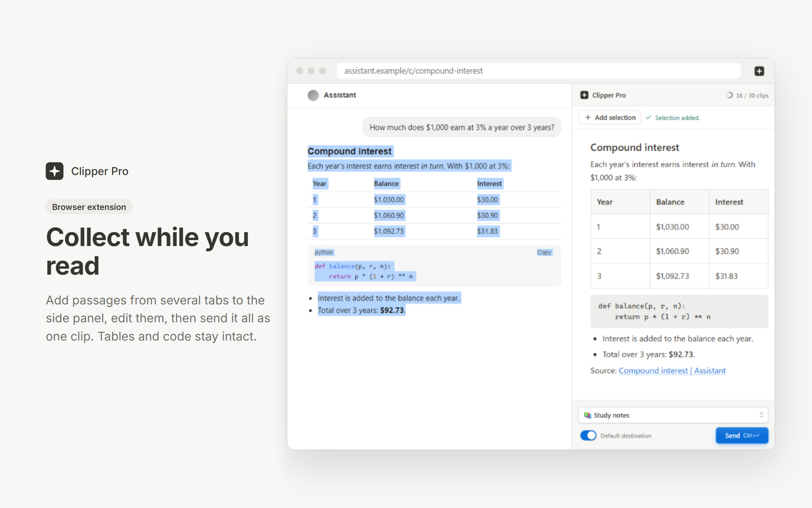
Task: Click the Balance column header in chat table
Action: [386, 184]
